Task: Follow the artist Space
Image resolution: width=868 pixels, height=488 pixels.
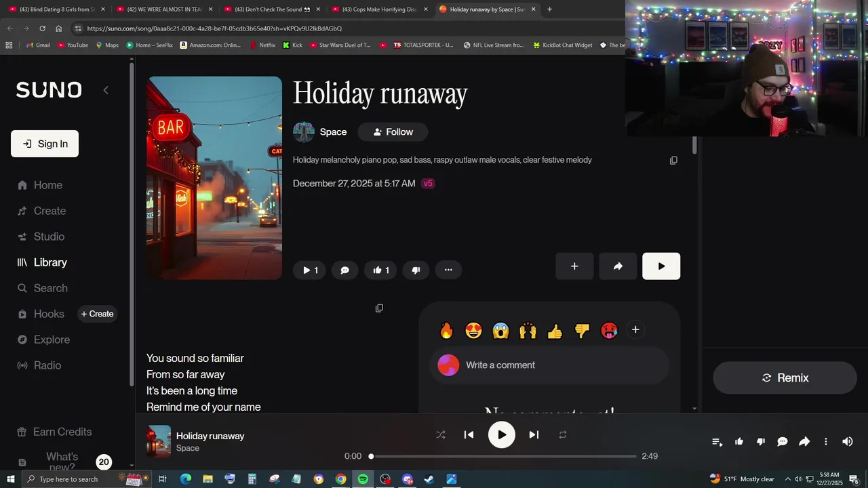Action: [x=393, y=132]
